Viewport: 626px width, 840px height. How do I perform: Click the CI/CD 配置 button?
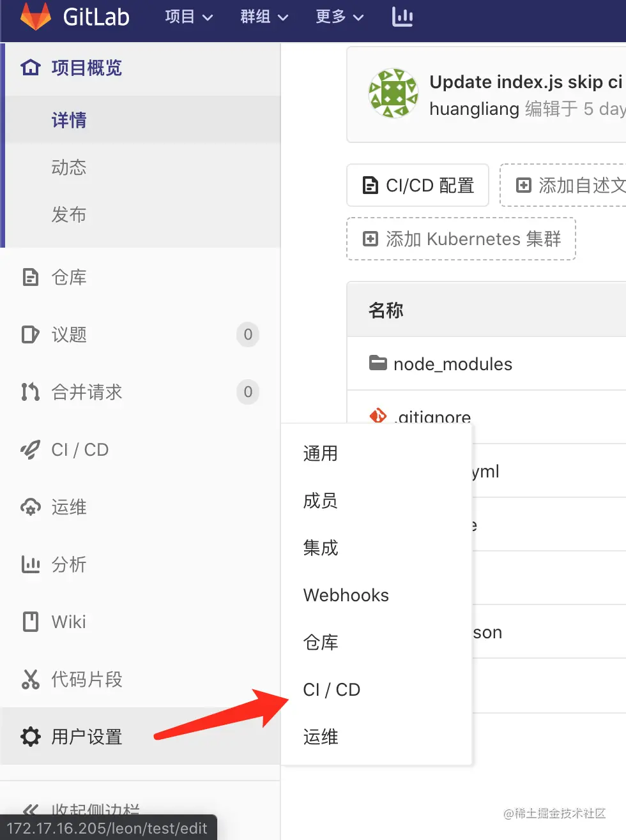(418, 185)
